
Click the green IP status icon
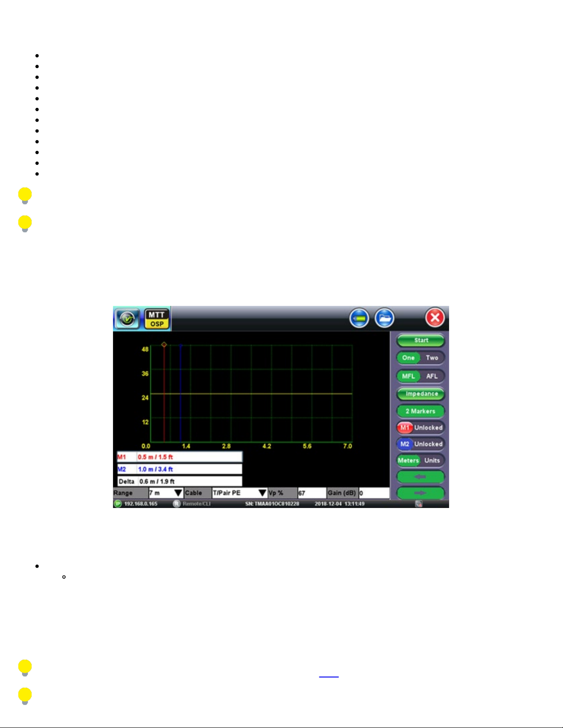point(118,504)
